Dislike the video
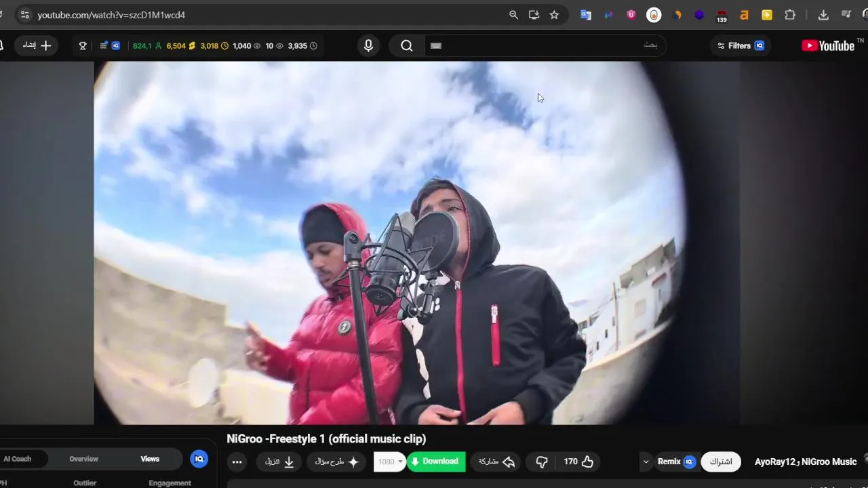The image size is (868, 488). coord(541,462)
